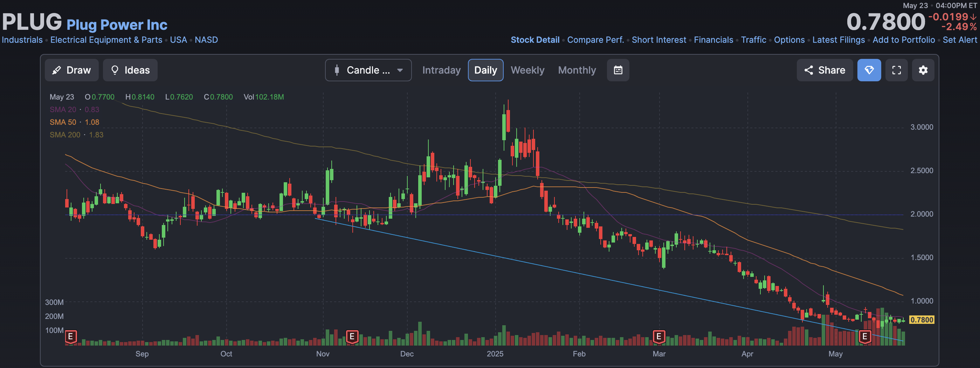Click the blue diamond premium icon
Viewport: 980px width, 368px height.
click(869, 70)
